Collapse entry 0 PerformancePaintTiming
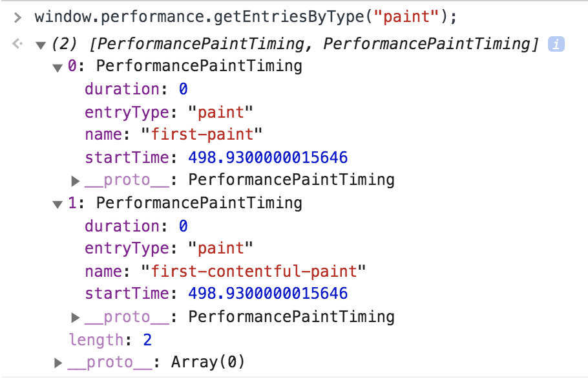The image size is (588, 379). 58,68
